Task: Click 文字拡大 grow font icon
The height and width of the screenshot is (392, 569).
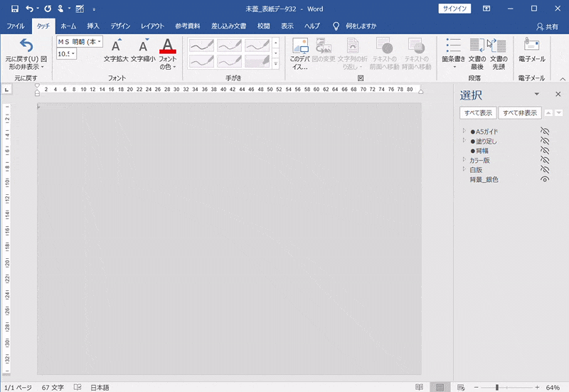Action: click(x=116, y=46)
